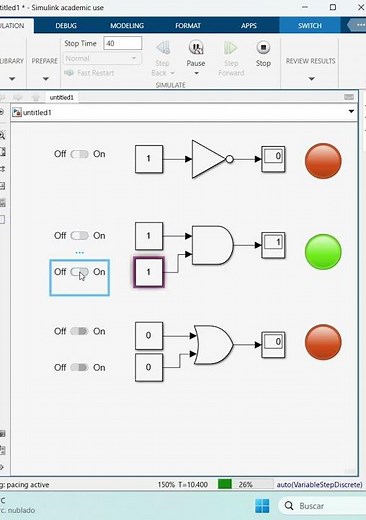Select the upper constant block of the AND gate
This screenshot has width=366, height=520.
click(149, 236)
